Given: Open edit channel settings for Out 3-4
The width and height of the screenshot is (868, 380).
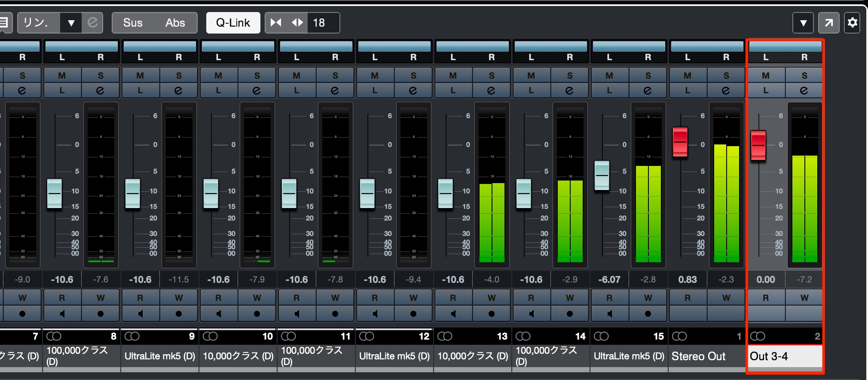Looking at the screenshot, I should pos(804,91).
